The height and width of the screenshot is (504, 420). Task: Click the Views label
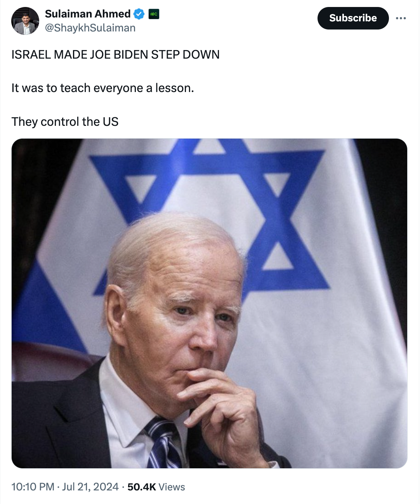coord(172,487)
